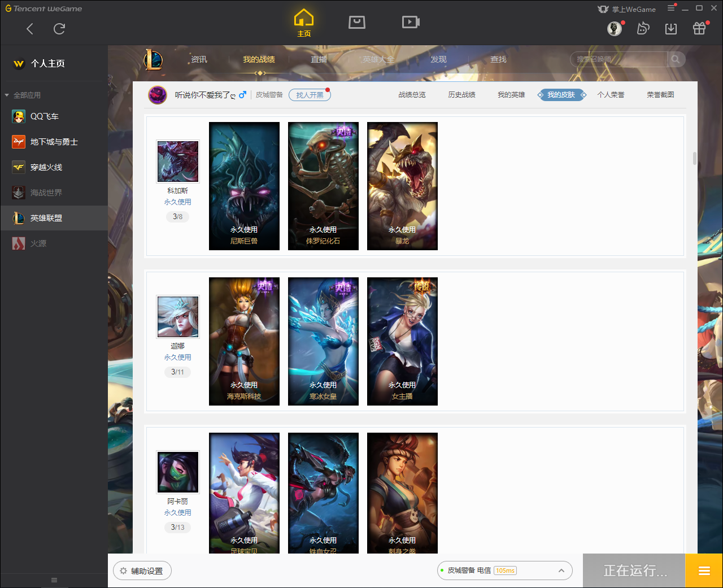
Task: Open the download manager icon
Action: (x=671, y=28)
